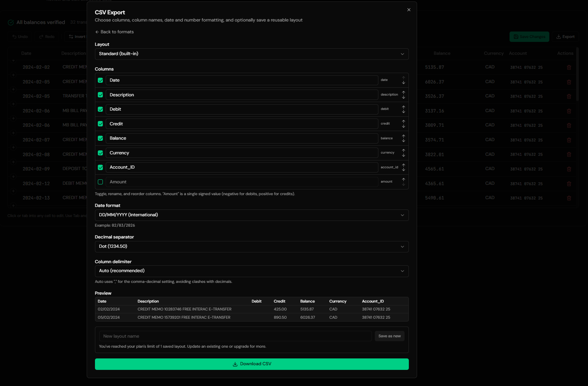
Task: Go back to formats
Action: coord(114,32)
